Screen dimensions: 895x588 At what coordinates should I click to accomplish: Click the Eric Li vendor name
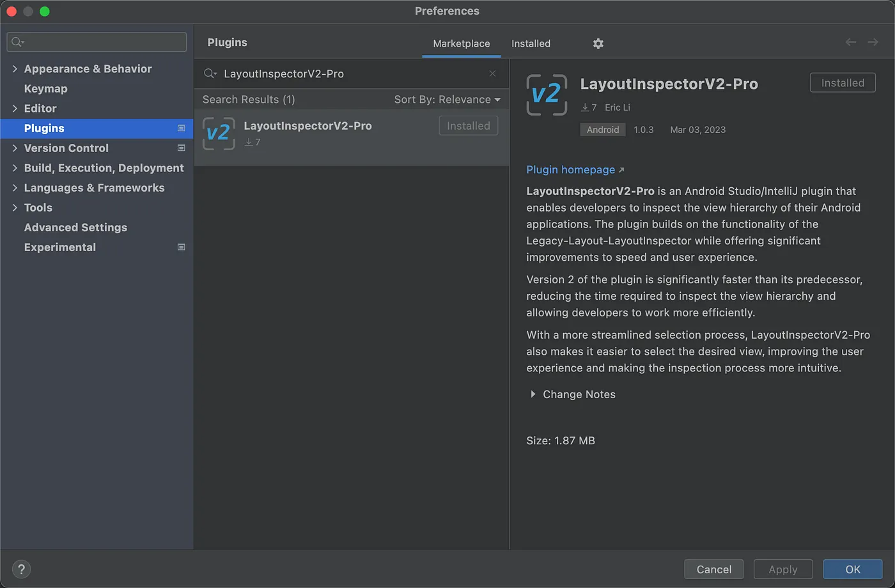click(618, 107)
